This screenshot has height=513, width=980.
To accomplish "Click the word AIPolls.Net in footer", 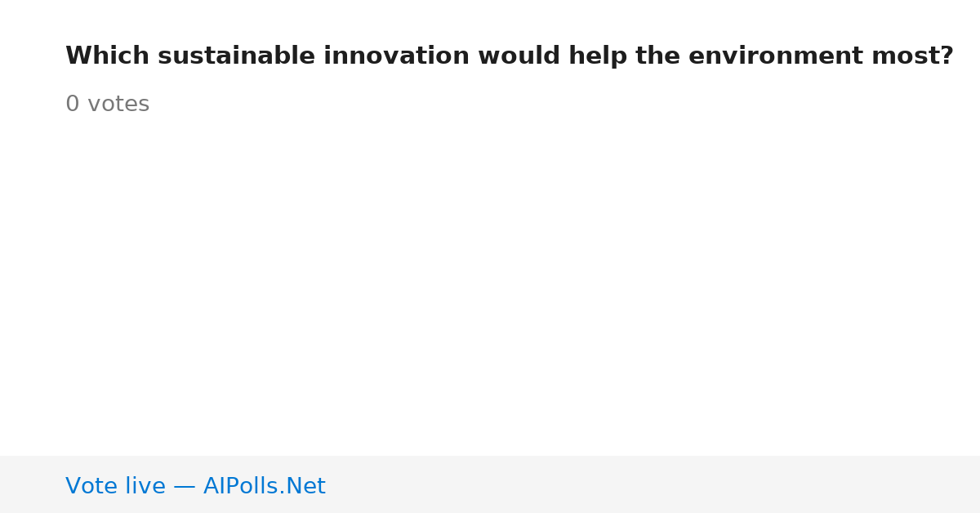I will click(x=265, y=486).
